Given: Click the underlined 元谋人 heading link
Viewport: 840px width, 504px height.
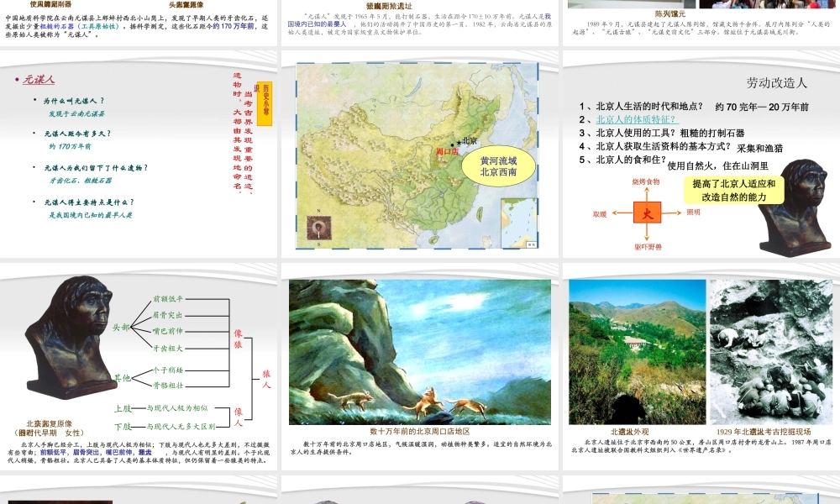Looking at the screenshot, I should [39, 80].
